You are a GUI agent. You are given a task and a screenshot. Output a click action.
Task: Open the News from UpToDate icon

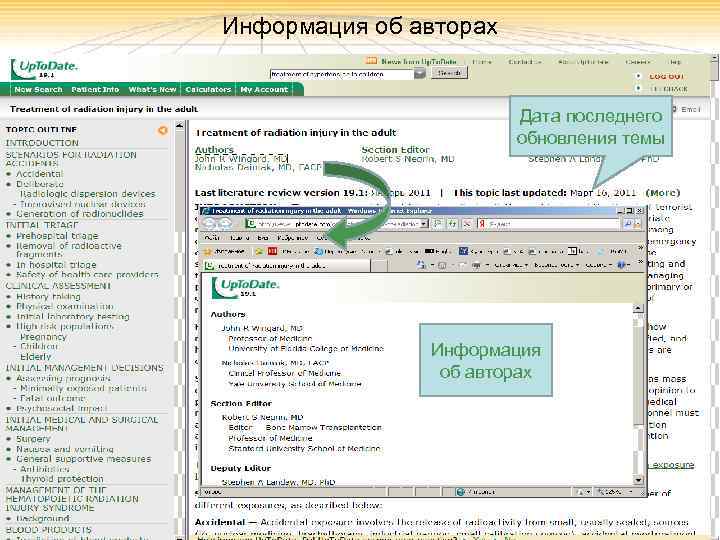pyautogui.click(x=371, y=61)
